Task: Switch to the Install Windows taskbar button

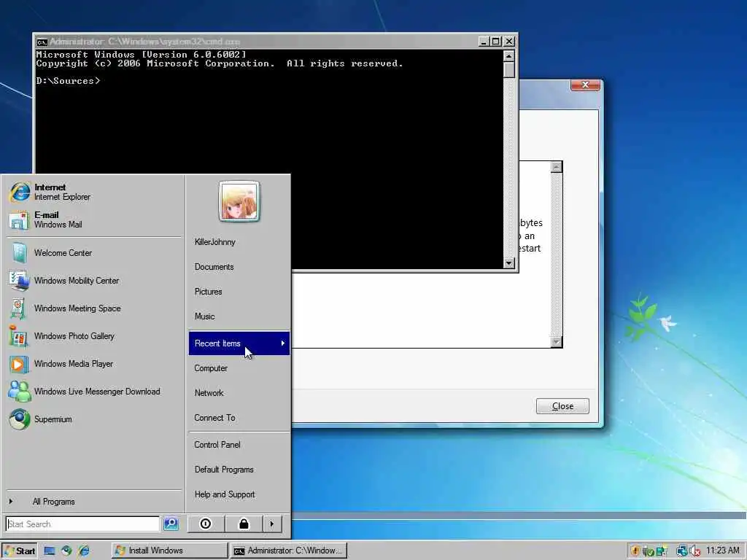Action: [170, 551]
